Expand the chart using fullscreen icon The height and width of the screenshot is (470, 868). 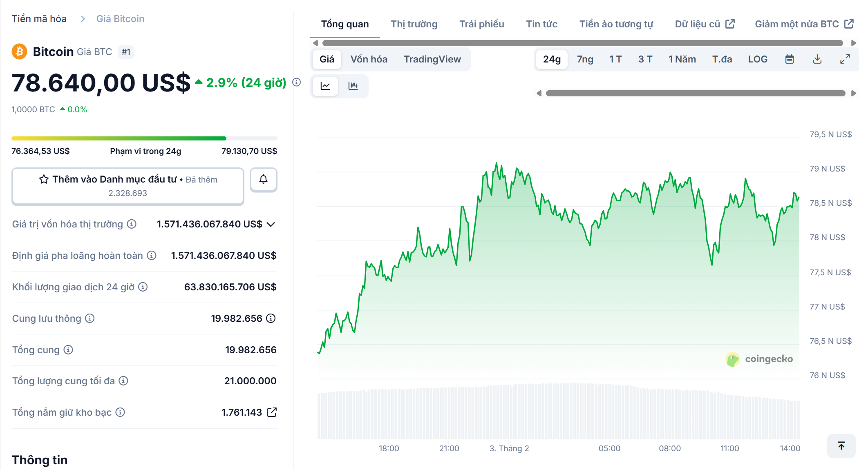[845, 59]
